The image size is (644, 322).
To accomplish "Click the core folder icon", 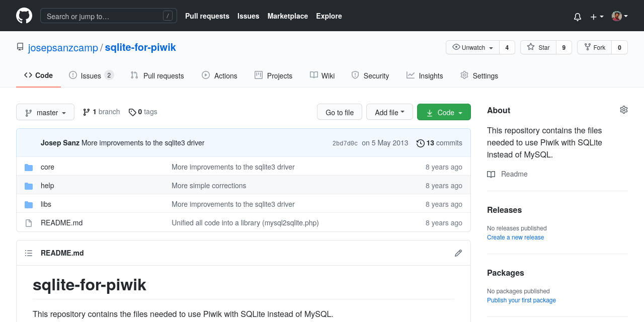I will [29, 167].
